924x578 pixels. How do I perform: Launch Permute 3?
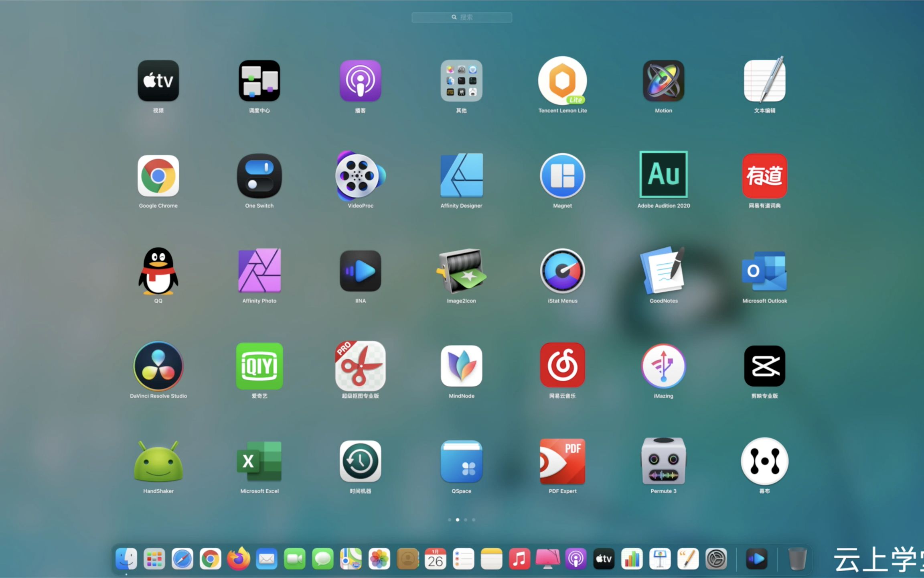point(663,462)
